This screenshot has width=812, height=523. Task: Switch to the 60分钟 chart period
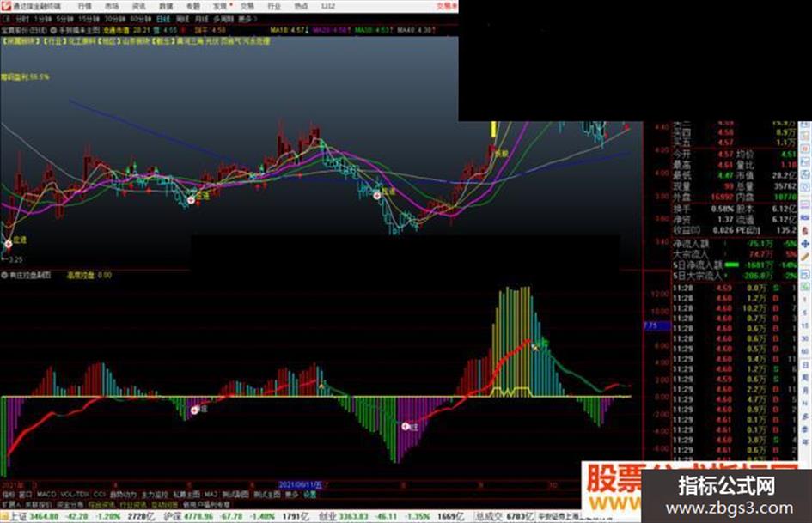tap(140, 19)
